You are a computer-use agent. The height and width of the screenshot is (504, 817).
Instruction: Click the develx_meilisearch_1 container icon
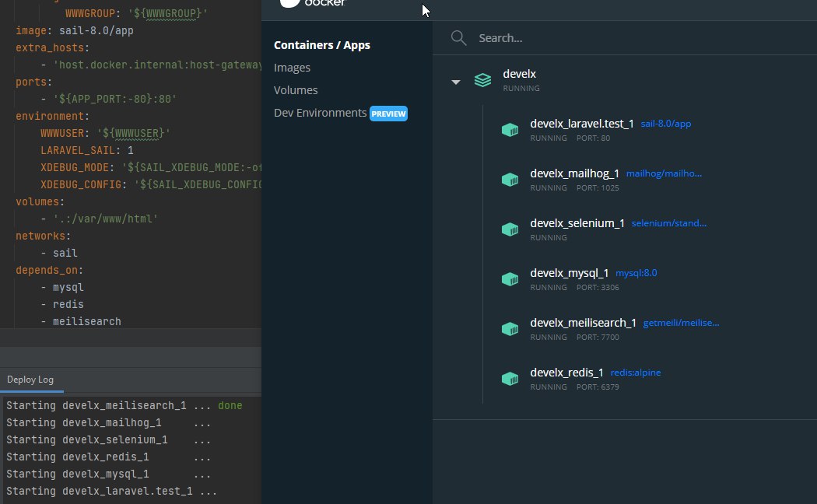click(510, 329)
